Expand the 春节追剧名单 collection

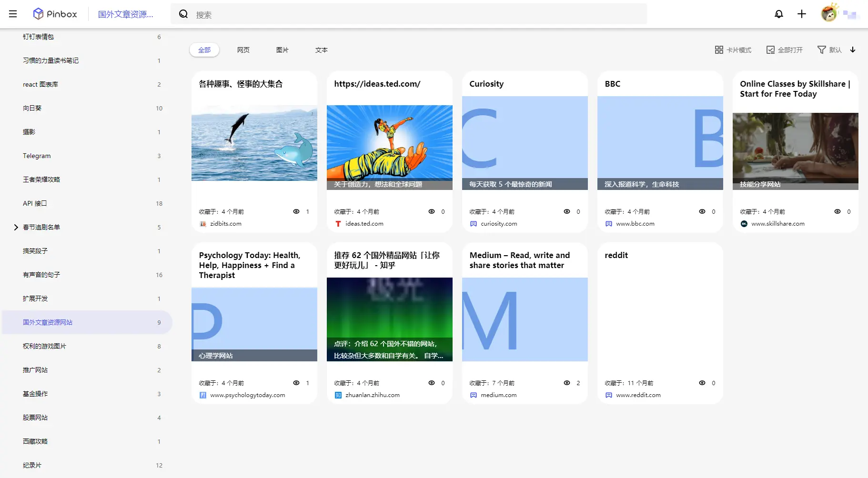tap(16, 227)
